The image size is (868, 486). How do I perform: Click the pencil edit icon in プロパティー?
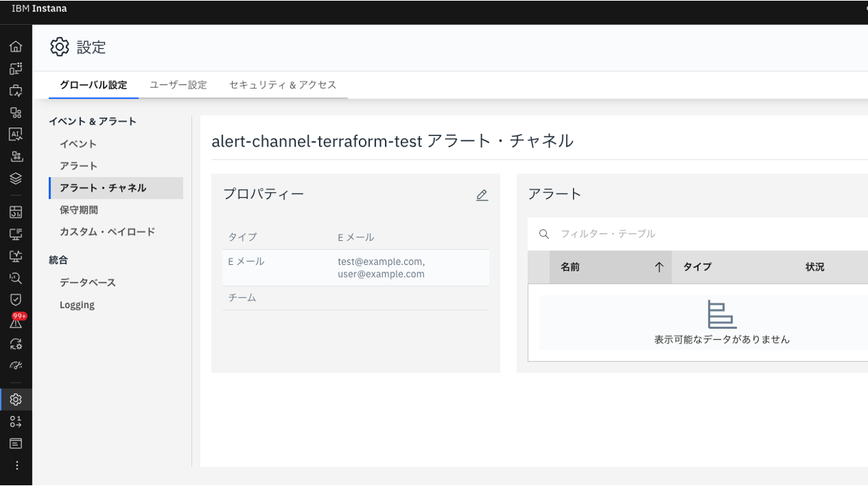[482, 195]
